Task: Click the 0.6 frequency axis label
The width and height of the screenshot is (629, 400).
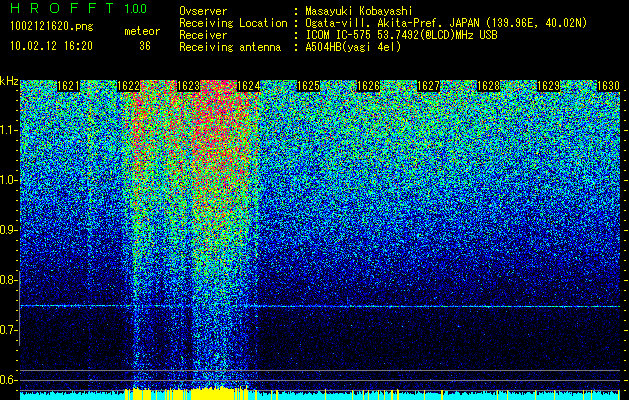Action: pyautogui.click(x=8, y=380)
